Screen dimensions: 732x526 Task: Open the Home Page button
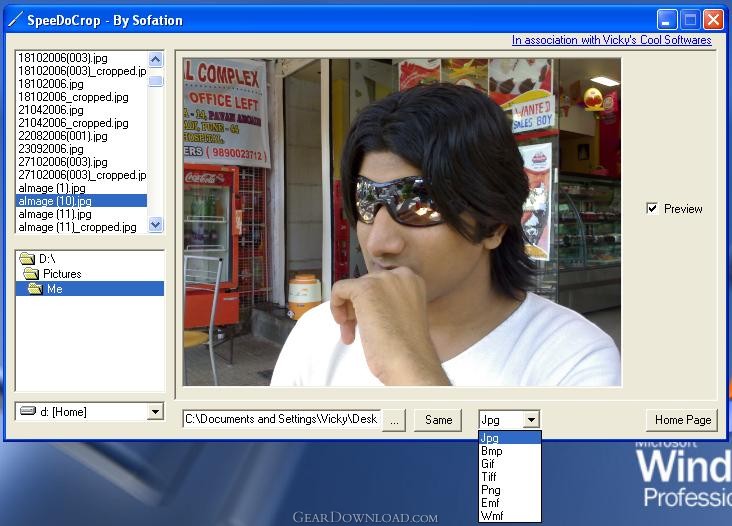(682, 420)
